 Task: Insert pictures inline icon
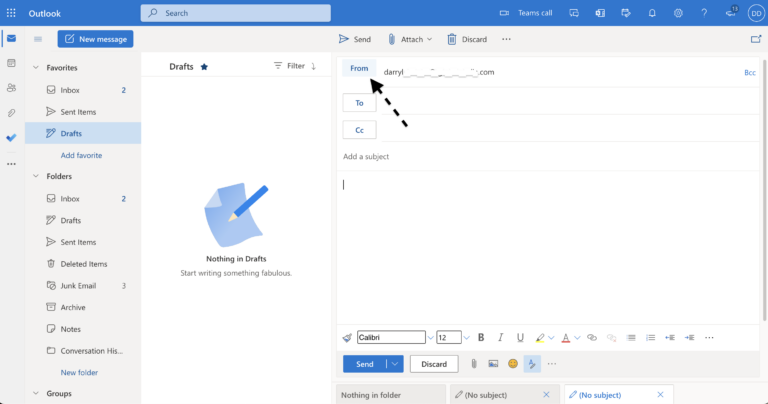click(493, 364)
